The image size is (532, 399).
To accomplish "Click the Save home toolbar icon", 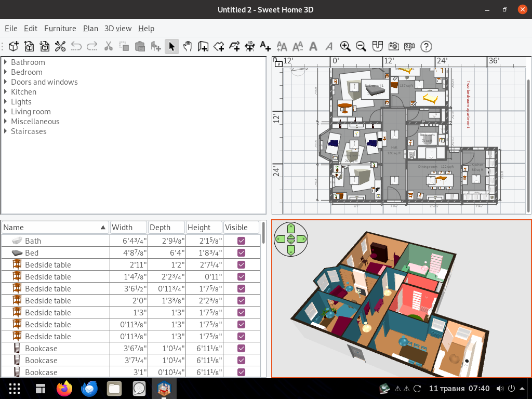I will click(45, 46).
